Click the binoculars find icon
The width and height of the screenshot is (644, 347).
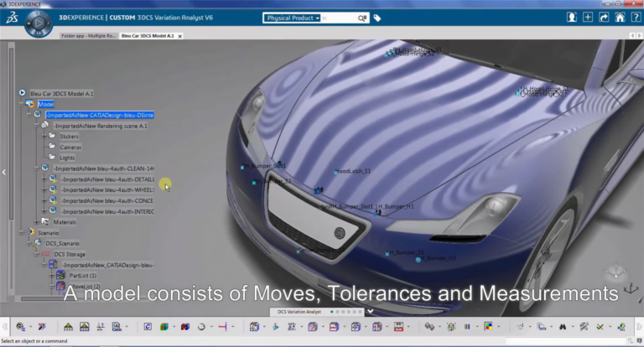(563, 327)
